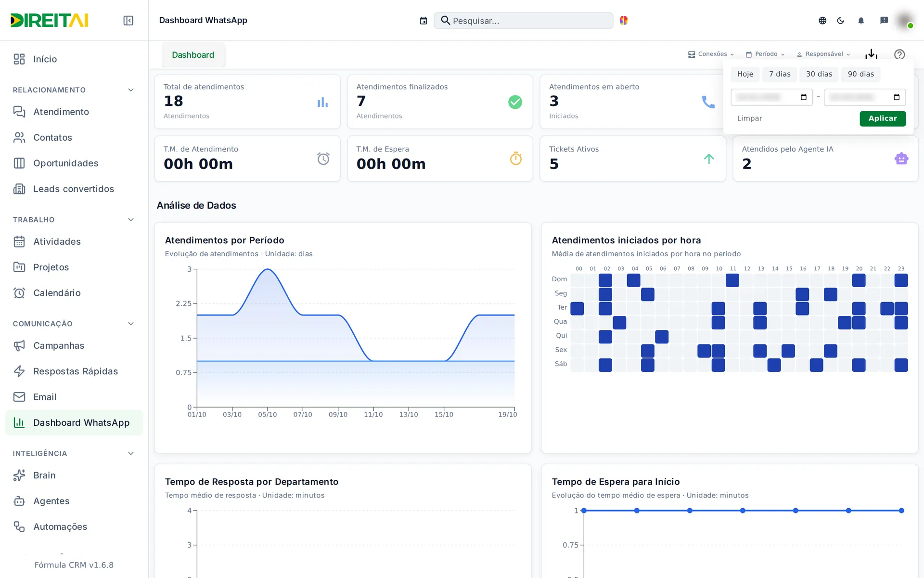This screenshot has width=924, height=578.
Task: Click the phone icon in Atendimentos em aberto
Action: [x=708, y=102]
